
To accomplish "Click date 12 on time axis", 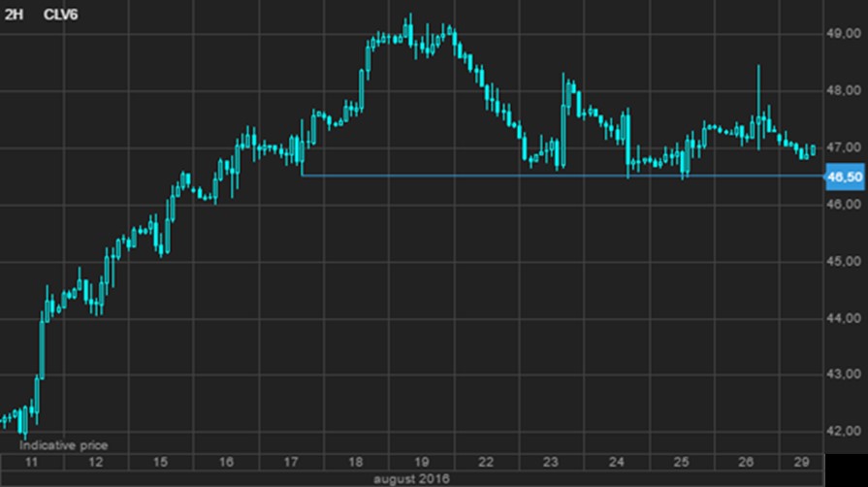I will [x=96, y=462].
